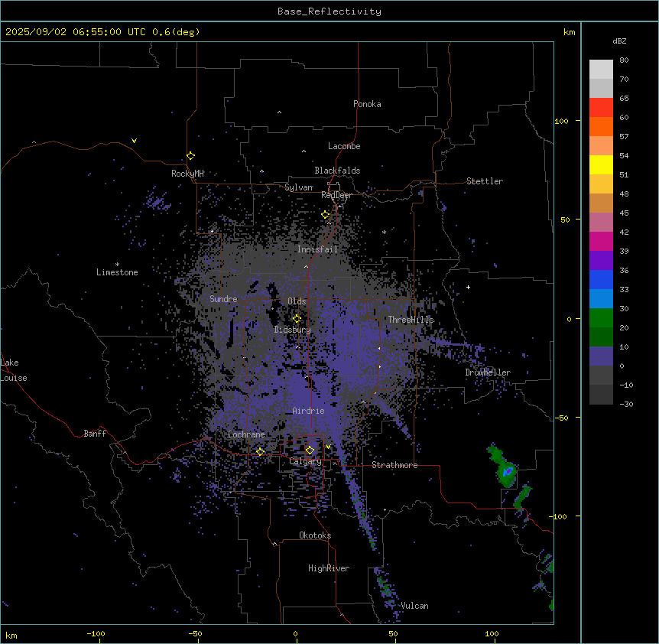Click the RedDeer label
Viewport: 659px width, 644px height.
(x=336, y=195)
